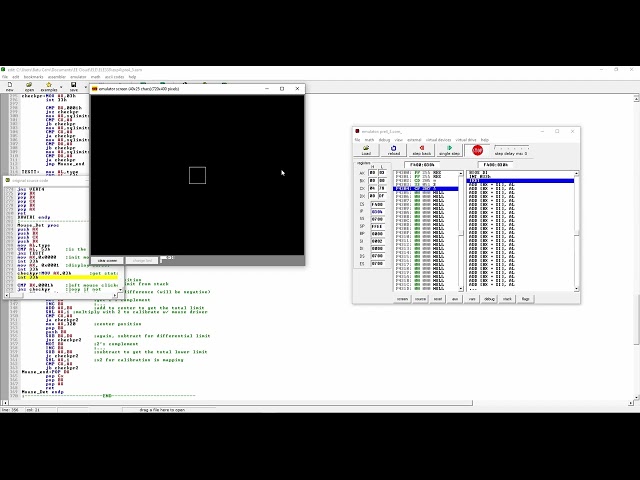The height and width of the screenshot is (480, 640).
Task: Click disassembly list scroll-up arrow
Action: click(x=576, y=173)
